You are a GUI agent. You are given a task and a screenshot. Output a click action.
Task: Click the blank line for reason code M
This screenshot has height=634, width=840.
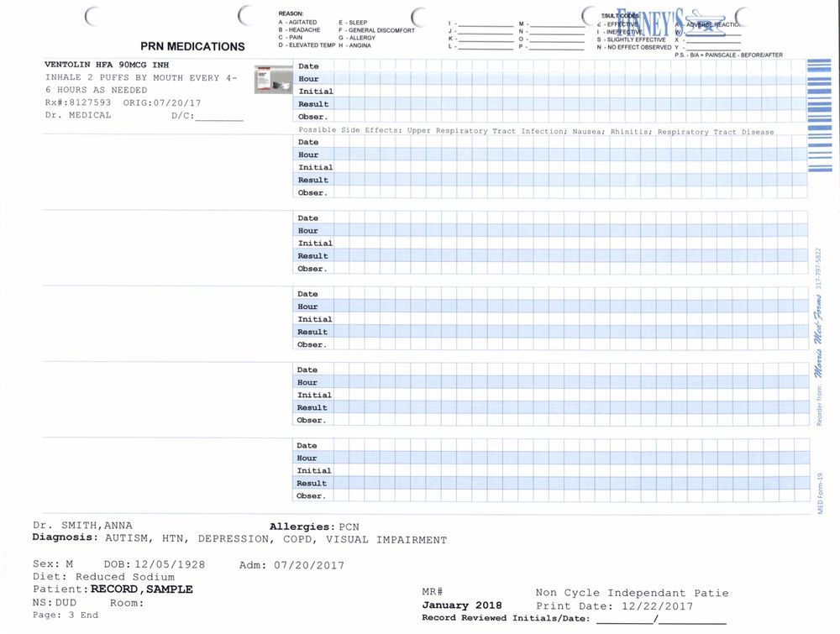[557, 24]
